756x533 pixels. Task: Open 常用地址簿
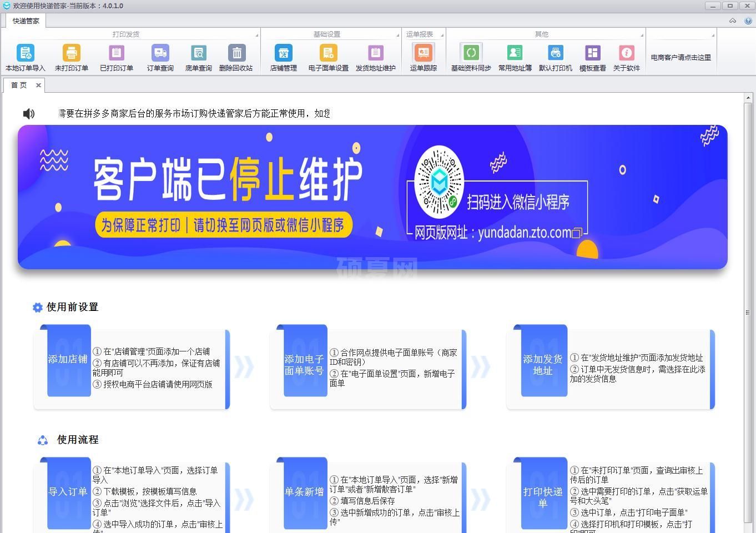515,58
